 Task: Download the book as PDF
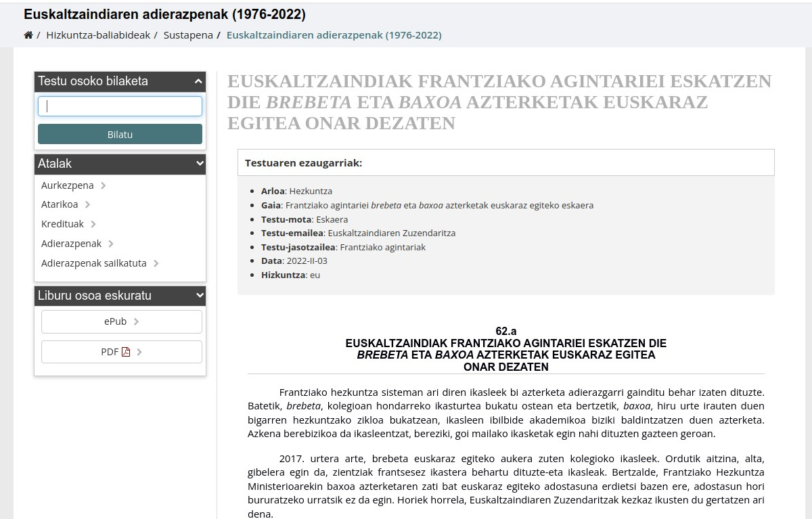tap(122, 352)
